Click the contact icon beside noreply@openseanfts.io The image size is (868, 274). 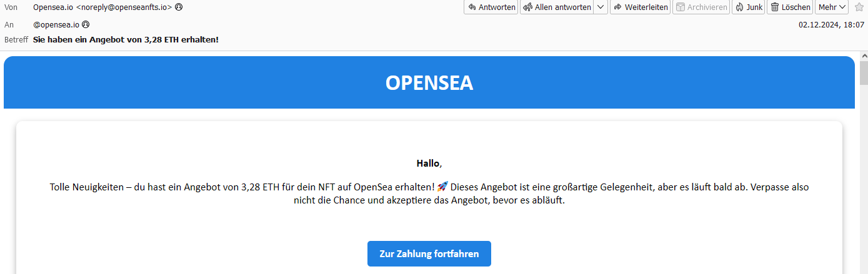coord(179,7)
